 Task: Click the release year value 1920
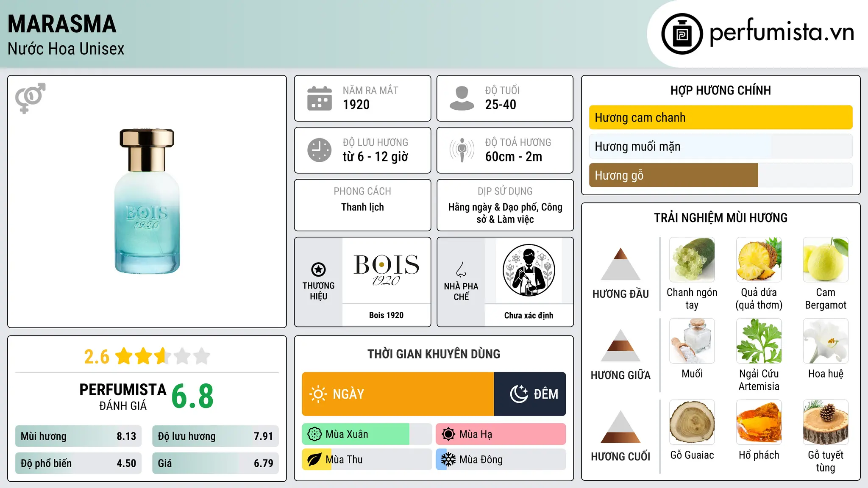tap(356, 105)
